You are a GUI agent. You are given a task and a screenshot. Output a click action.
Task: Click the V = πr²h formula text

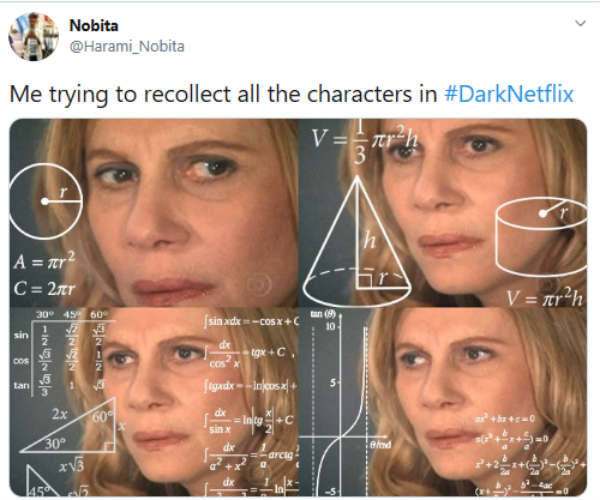tap(544, 295)
